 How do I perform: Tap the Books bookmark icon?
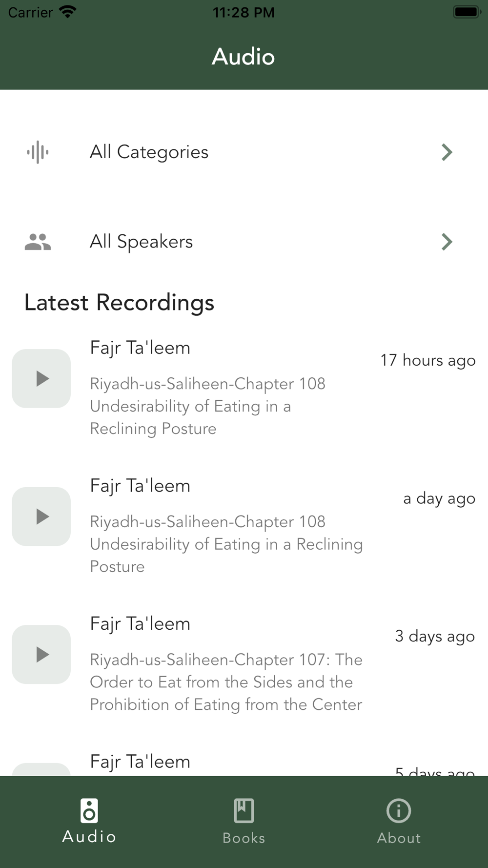(x=244, y=810)
